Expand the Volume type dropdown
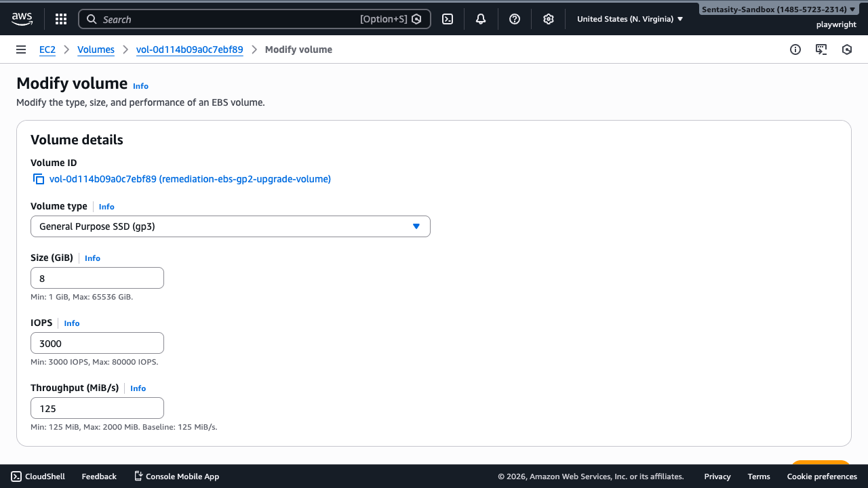The image size is (868, 488). [x=231, y=226]
